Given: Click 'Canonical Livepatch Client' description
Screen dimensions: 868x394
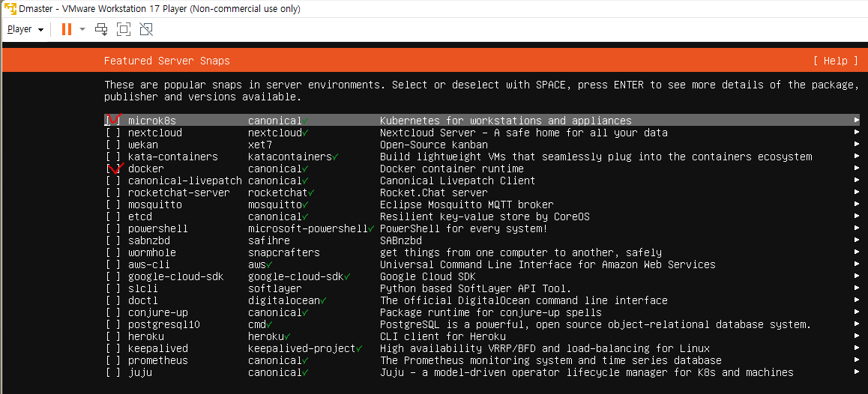Looking at the screenshot, I should [x=458, y=181].
